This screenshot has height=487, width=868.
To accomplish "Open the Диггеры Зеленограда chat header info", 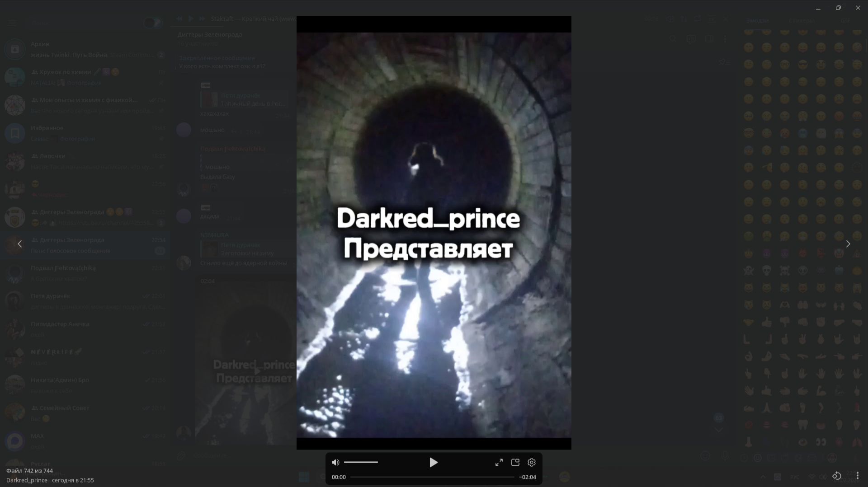I will point(210,39).
